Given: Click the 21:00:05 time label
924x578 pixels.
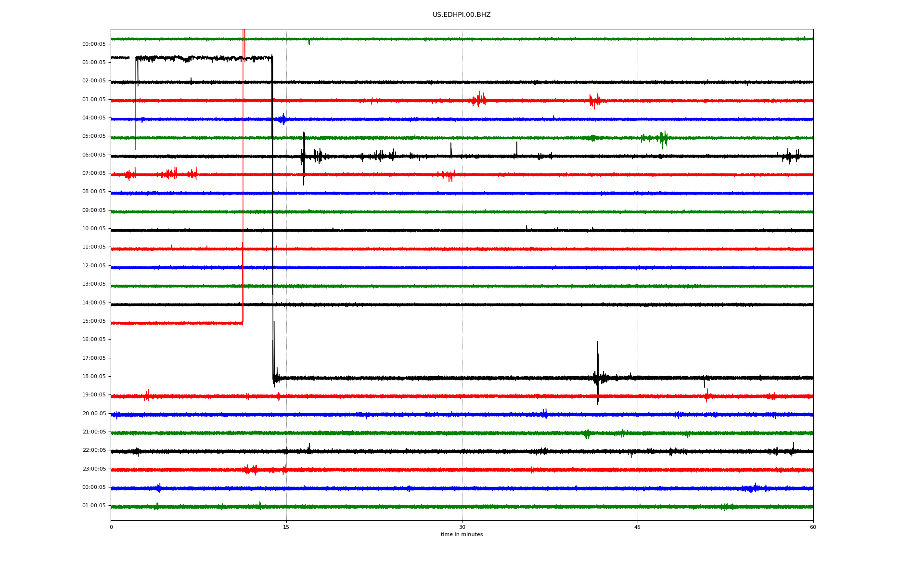Looking at the screenshot, I should pyautogui.click(x=94, y=432).
